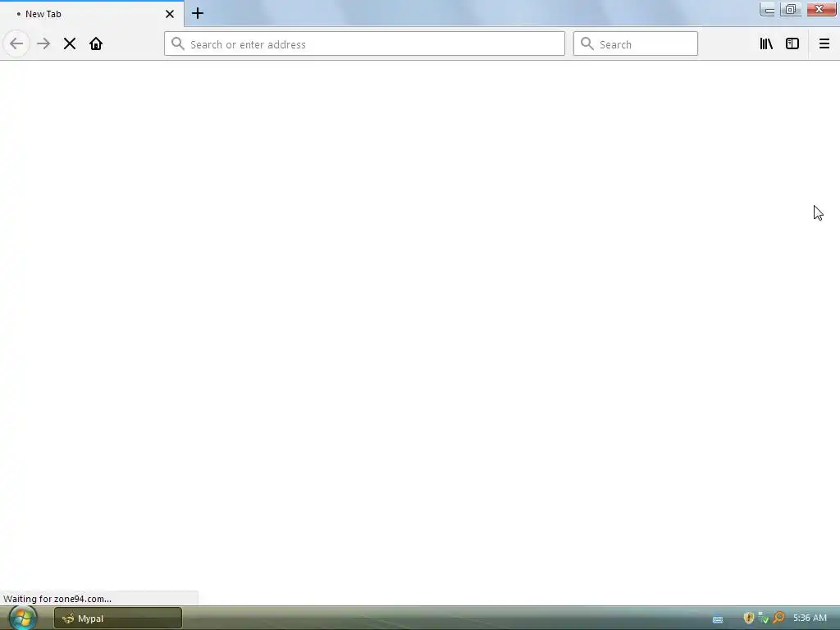
Task: Go back to the previous page
Action: point(16,44)
